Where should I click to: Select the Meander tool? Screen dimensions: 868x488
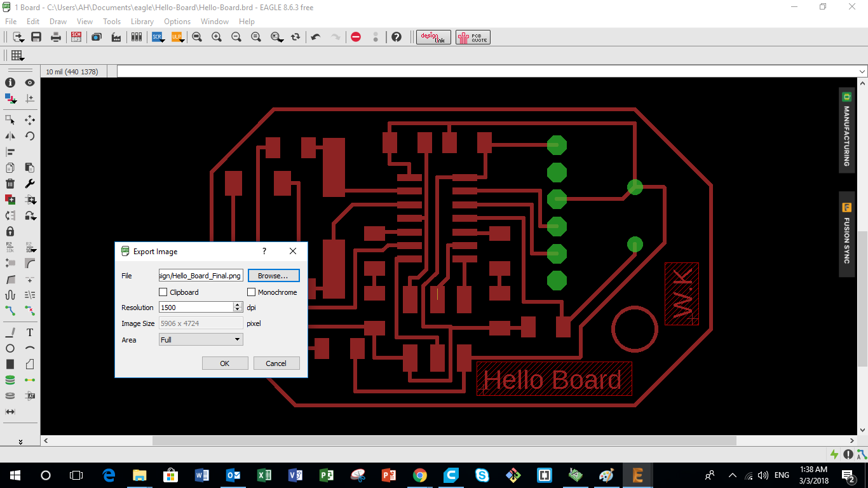(x=10, y=295)
